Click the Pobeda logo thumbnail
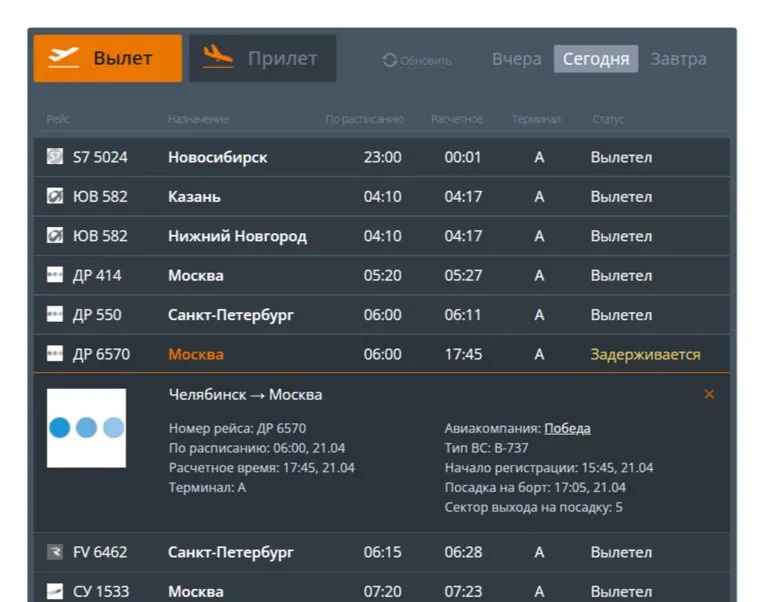Viewport: 760px width, 602px height. coord(86,428)
